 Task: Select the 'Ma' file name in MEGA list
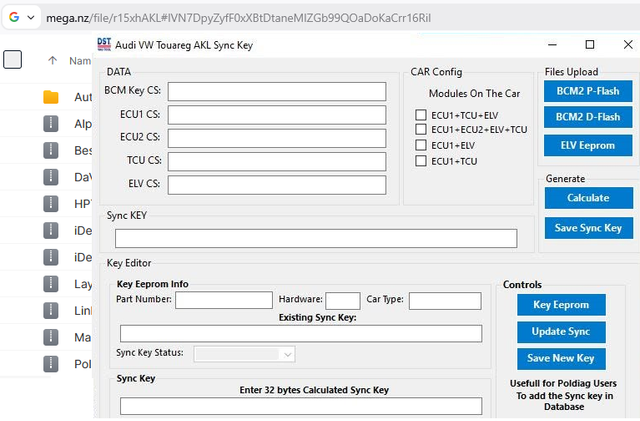pyautogui.click(x=83, y=337)
